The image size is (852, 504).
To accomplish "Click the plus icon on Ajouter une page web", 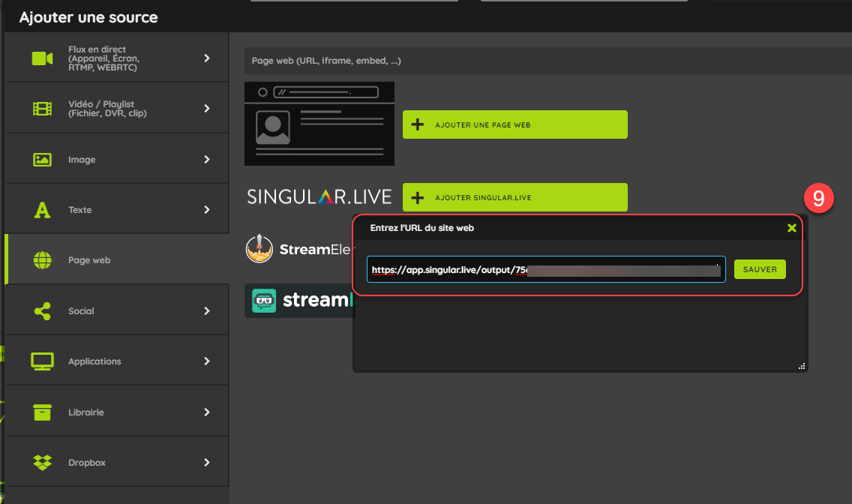I will (x=417, y=124).
